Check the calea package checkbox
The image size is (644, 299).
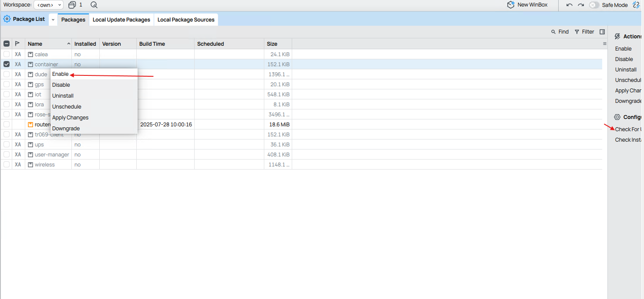[x=7, y=54]
